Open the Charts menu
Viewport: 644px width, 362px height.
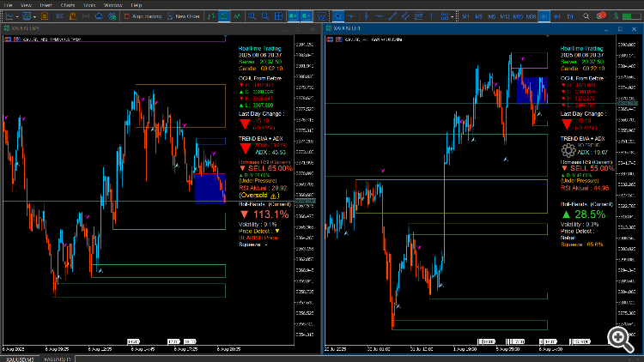coord(68,5)
